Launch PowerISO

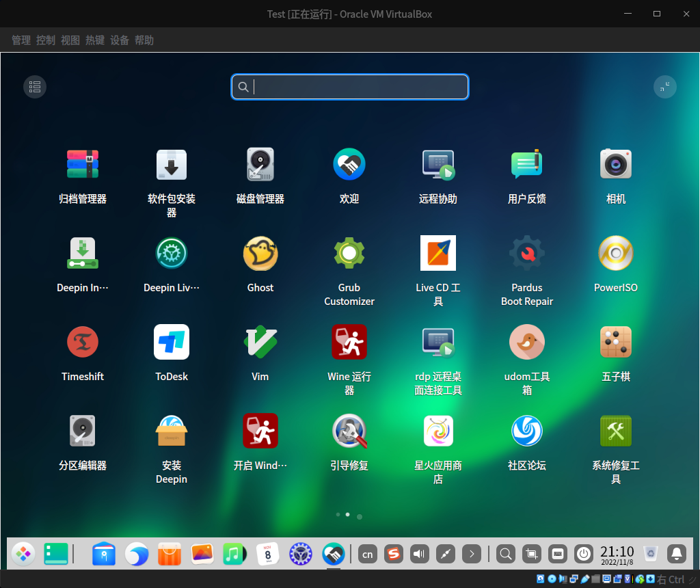tap(616, 253)
